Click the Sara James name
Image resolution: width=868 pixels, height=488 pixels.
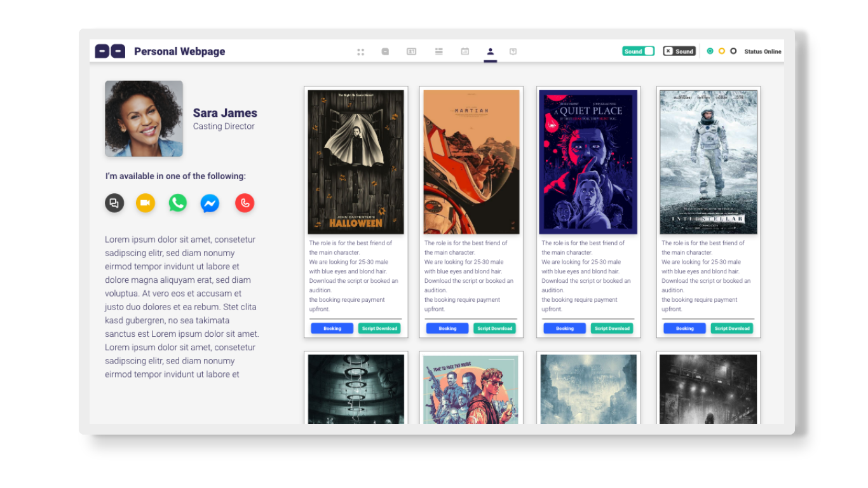point(225,113)
